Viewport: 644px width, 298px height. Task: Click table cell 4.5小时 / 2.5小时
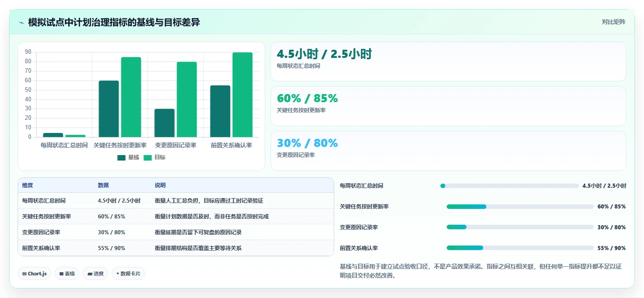[x=119, y=201]
